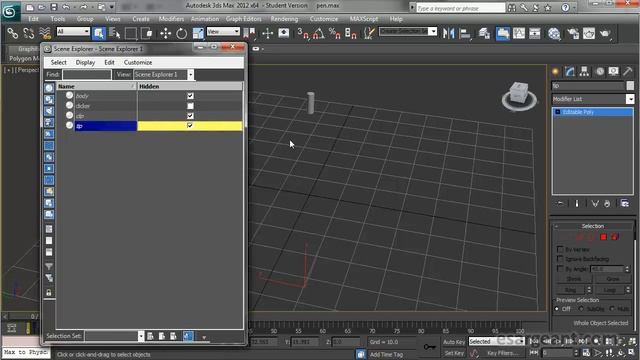Click the Select and Link chain icon
This screenshot has width=640, height=360.
tap(13, 33)
